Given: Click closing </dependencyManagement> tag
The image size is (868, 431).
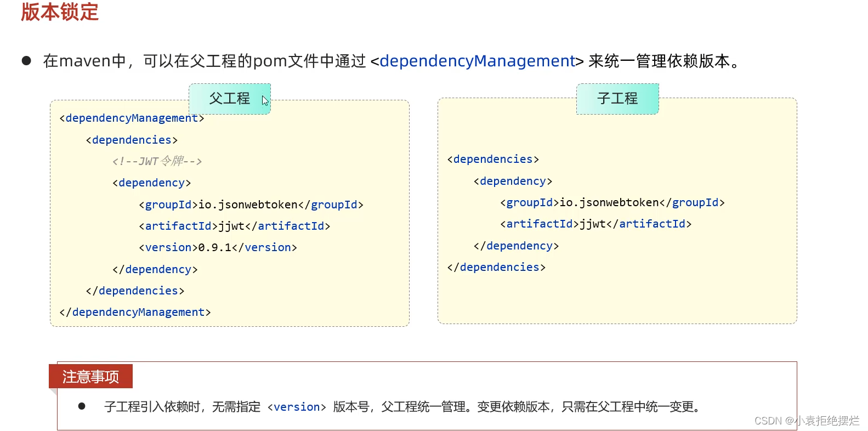Looking at the screenshot, I should pyautogui.click(x=135, y=312).
